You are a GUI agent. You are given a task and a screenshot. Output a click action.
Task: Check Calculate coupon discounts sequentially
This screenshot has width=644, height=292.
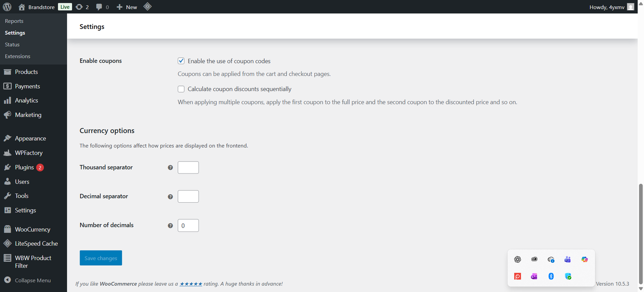(x=181, y=89)
